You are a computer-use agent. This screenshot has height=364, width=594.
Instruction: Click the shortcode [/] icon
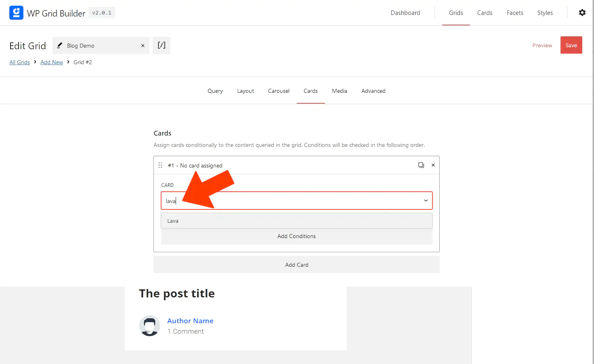(x=162, y=45)
